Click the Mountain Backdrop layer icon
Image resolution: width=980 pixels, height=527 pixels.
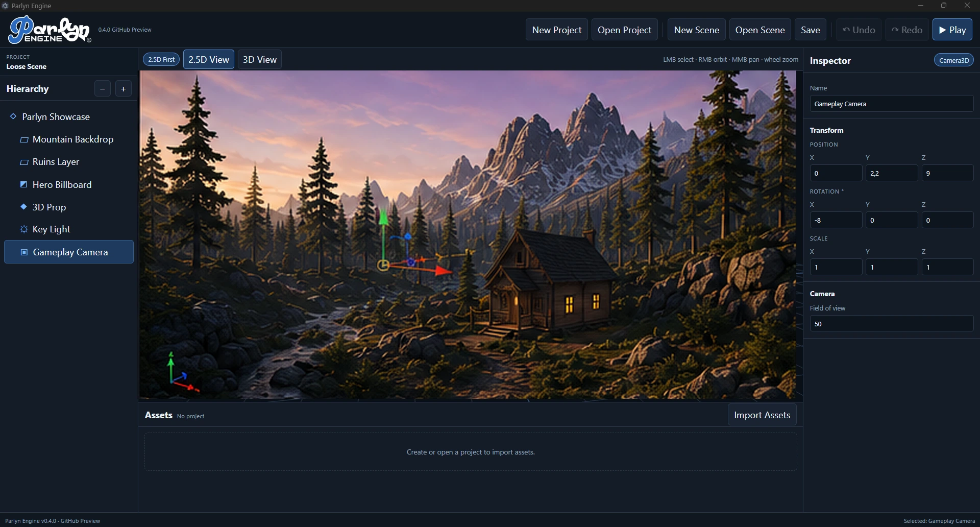(24, 139)
